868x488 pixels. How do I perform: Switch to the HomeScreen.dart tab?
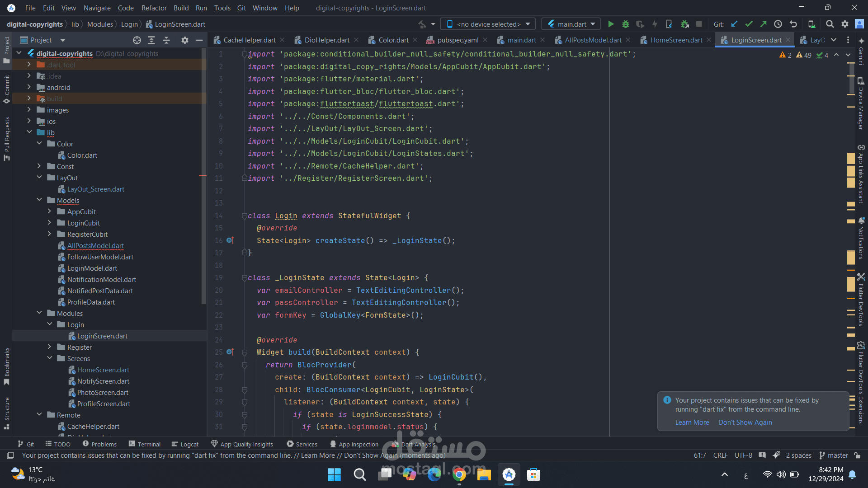[676, 40]
